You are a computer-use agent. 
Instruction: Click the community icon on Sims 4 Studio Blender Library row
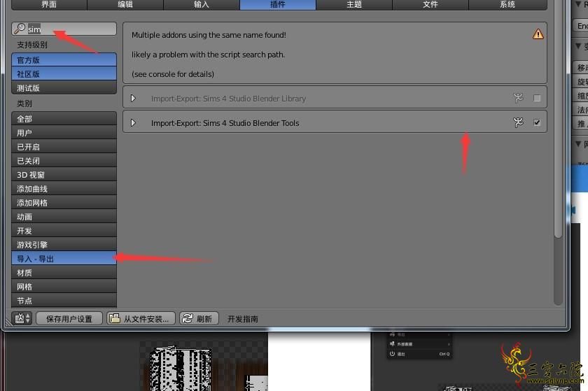click(518, 98)
